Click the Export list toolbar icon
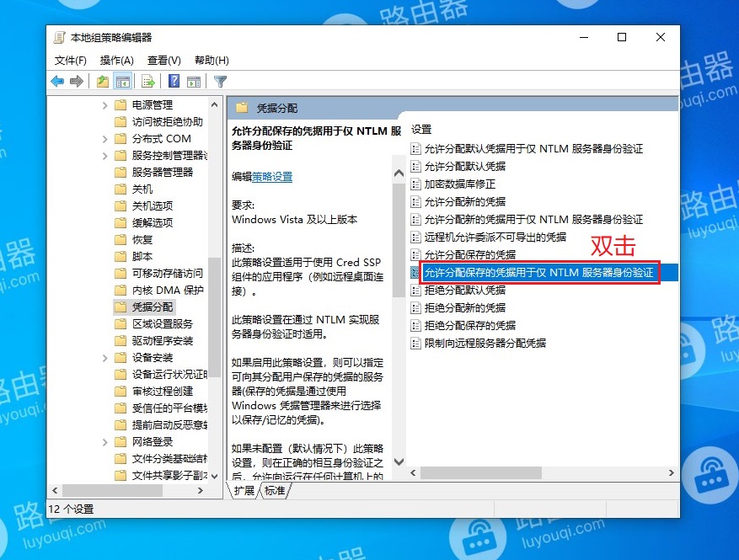The image size is (739, 560). [x=148, y=82]
